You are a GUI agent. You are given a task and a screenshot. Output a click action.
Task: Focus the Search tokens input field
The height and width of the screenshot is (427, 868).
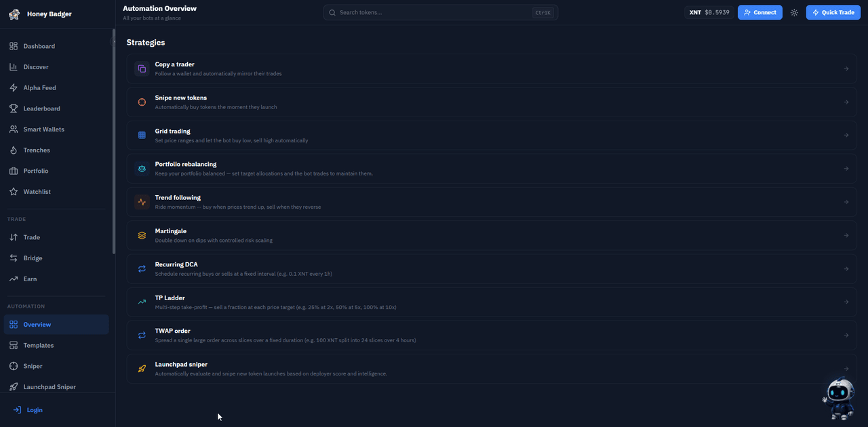pos(441,12)
